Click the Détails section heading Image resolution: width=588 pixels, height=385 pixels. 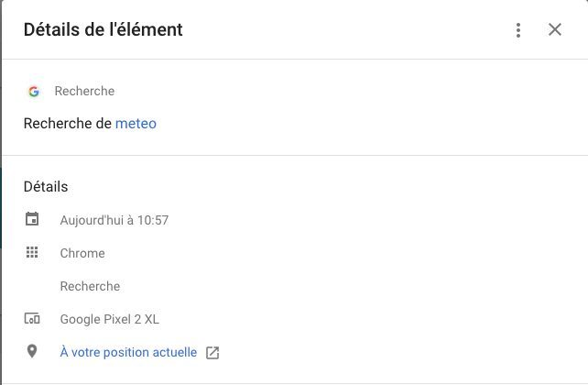coord(46,186)
